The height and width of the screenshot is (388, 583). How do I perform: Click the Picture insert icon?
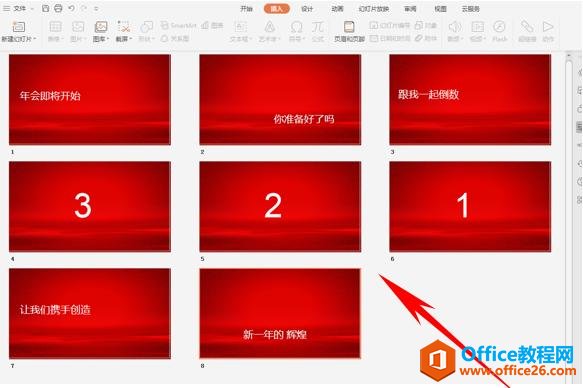[x=78, y=27]
